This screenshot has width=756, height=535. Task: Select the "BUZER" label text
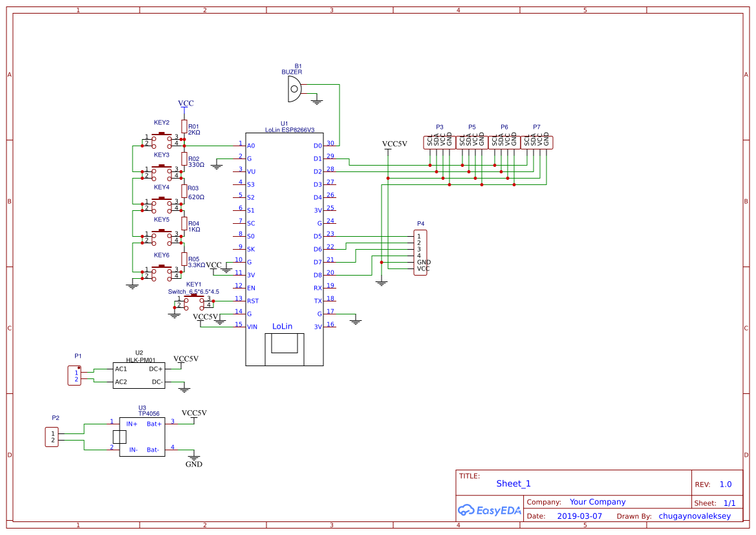point(292,72)
